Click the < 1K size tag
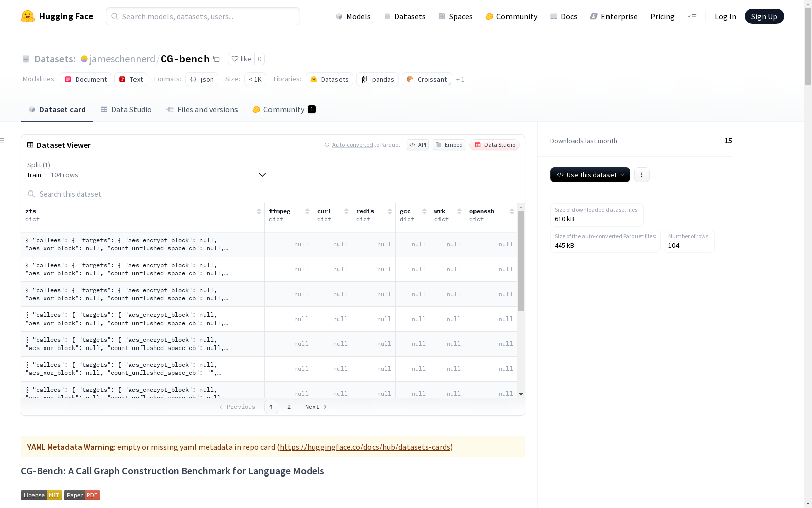Viewport: 812px width, 508px height. click(x=255, y=79)
